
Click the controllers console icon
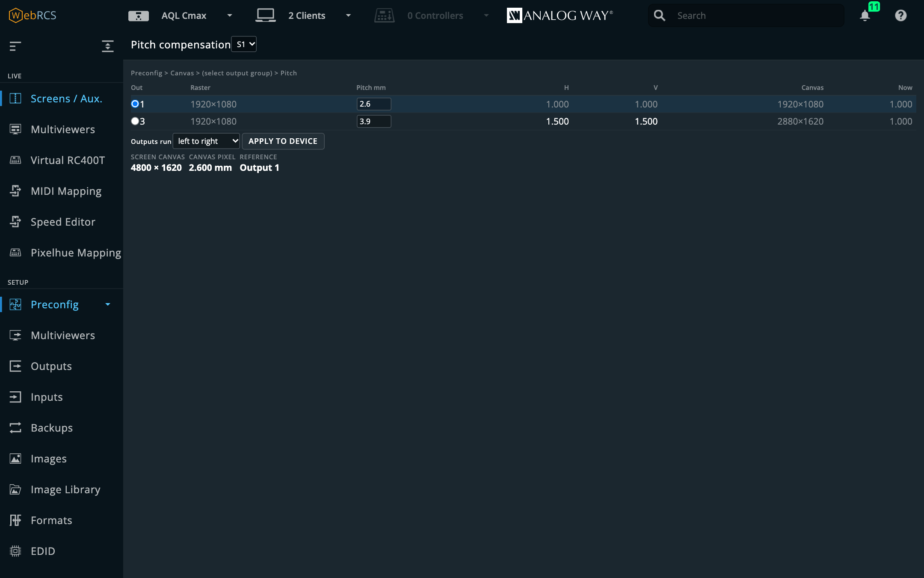(x=385, y=15)
